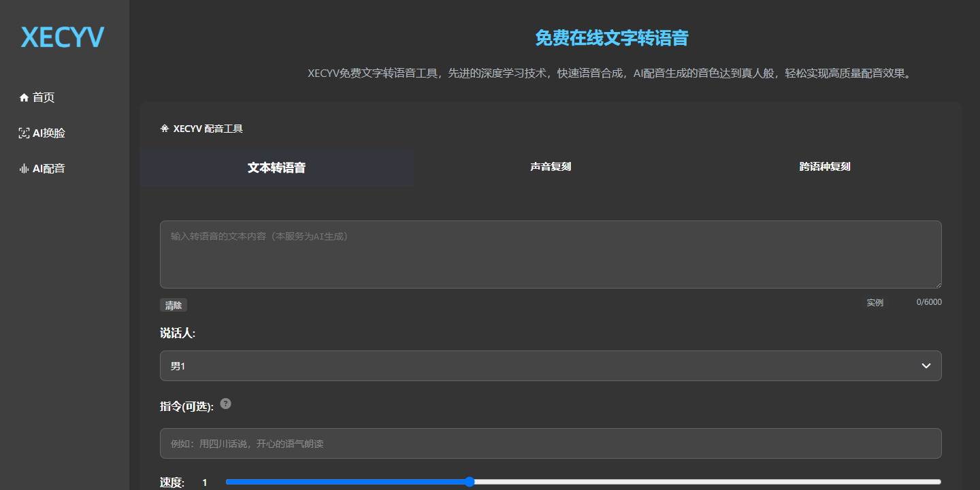The image size is (980, 490).
Task: Click the 说话人: label
Action: point(178,333)
